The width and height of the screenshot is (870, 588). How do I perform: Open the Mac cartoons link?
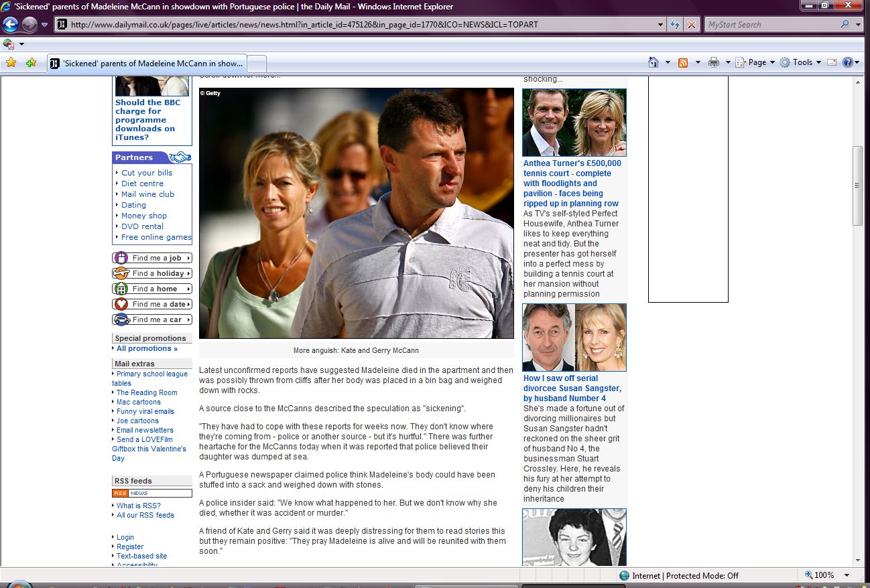[138, 402]
